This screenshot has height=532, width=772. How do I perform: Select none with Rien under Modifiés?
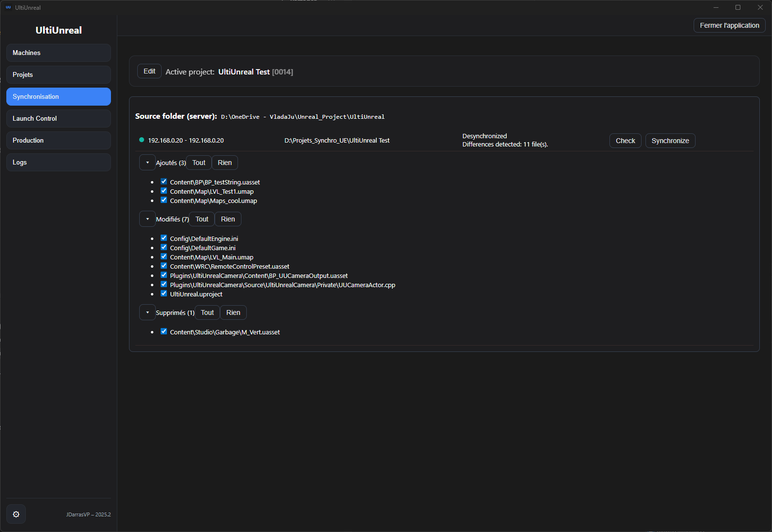(228, 219)
